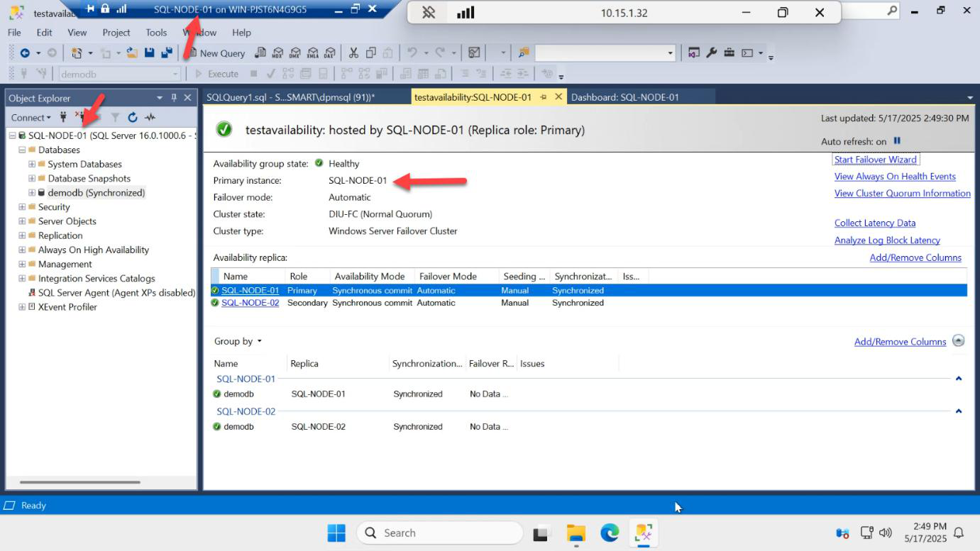
Task: Pin the Object Explorer panel
Action: click(174, 98)
